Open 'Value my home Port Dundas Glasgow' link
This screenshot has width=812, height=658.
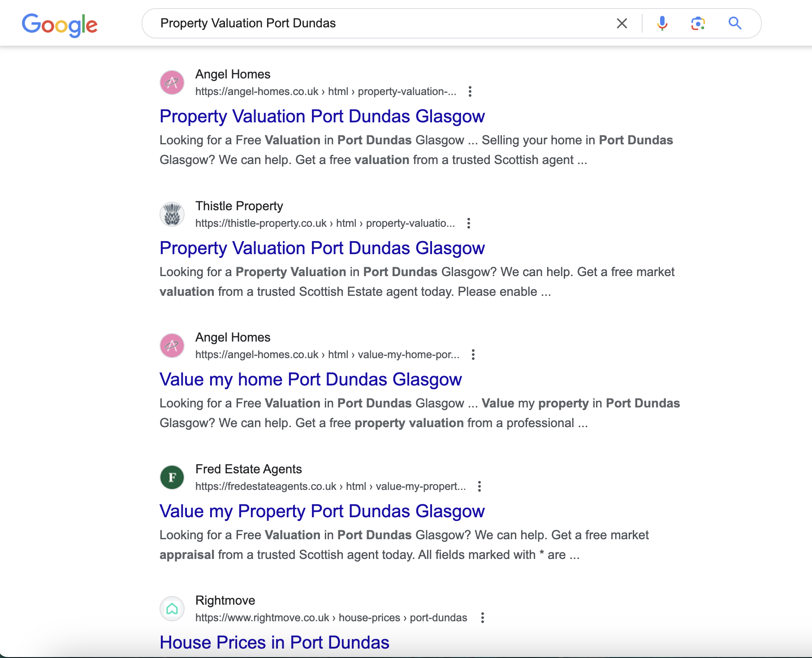[311, 379]
